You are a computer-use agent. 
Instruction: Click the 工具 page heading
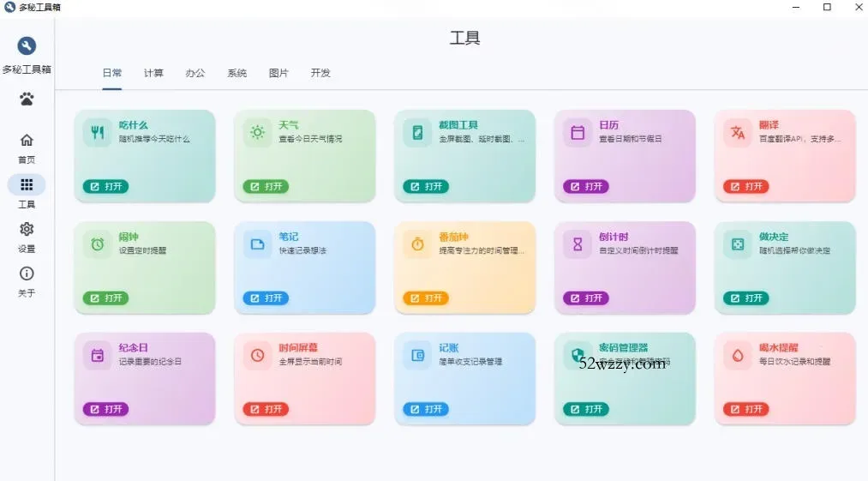point(464,39)
